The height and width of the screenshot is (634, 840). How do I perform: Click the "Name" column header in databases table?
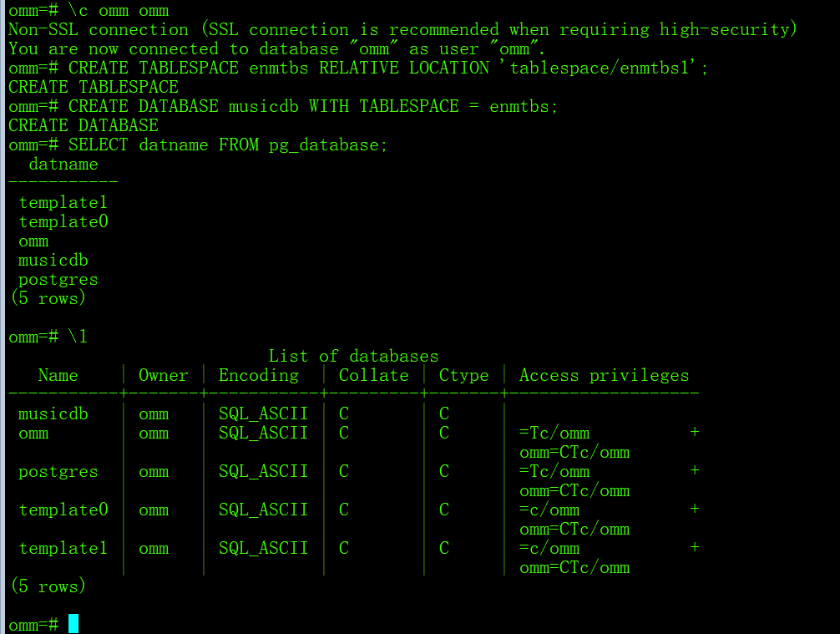[x=58, y=376]
